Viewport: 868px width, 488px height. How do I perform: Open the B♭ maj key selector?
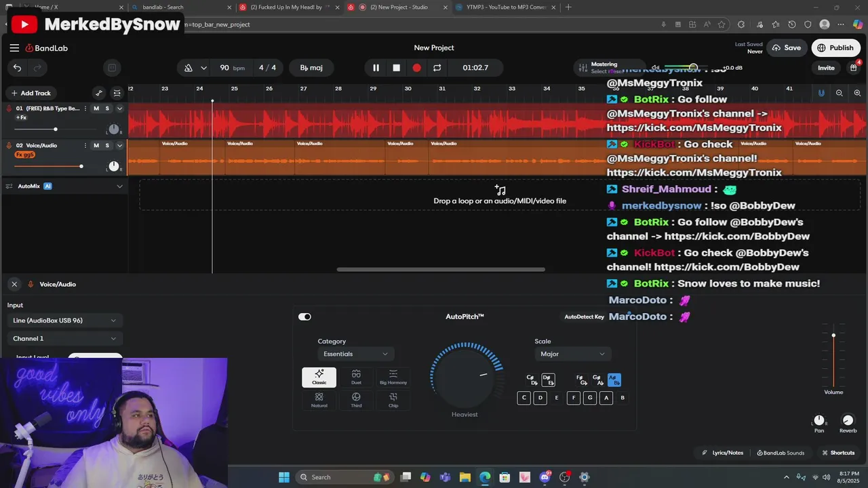point(311,68)
